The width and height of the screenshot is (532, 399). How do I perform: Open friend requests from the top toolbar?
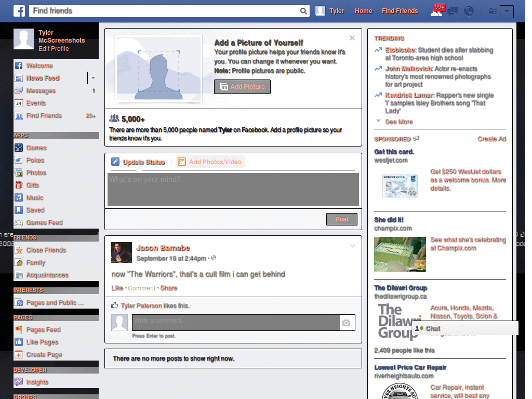[437, 10]
